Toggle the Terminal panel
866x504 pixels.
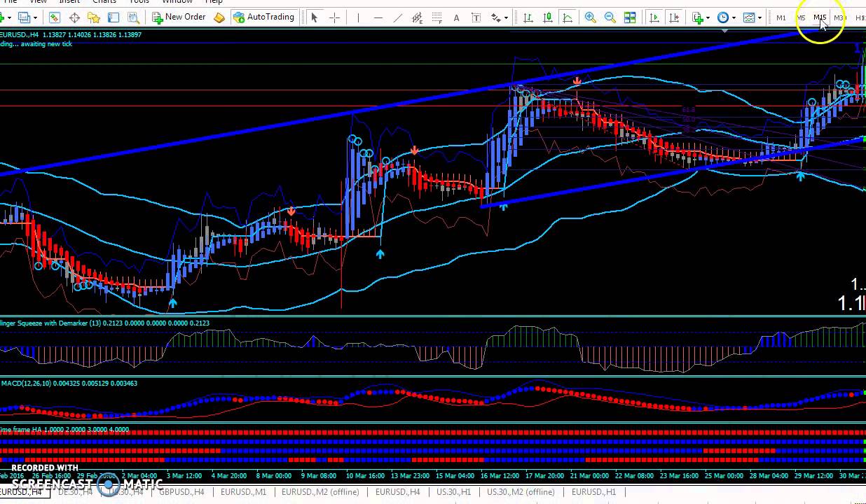[x=114, y=17]
